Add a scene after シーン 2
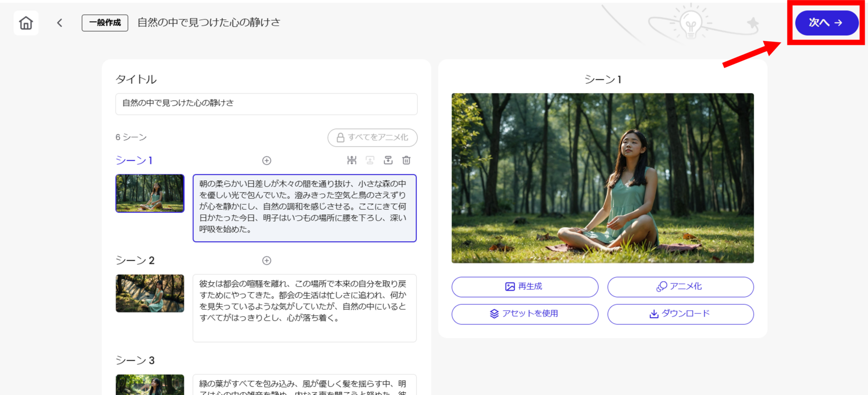The image size is (868, 395). point(267,260)
